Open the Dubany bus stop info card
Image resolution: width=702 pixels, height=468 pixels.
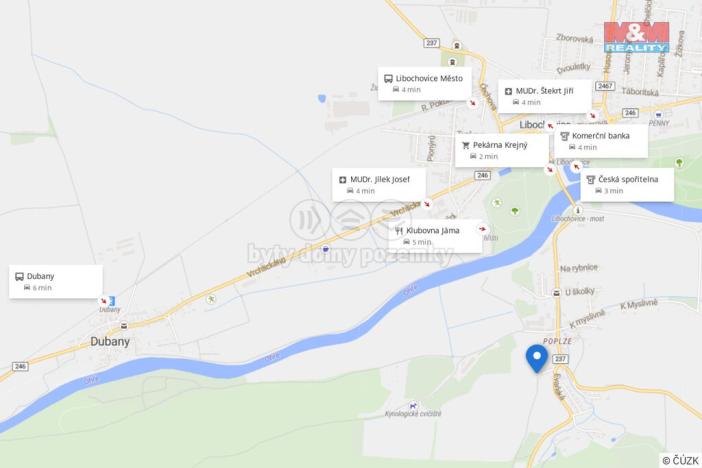[56, 282]
